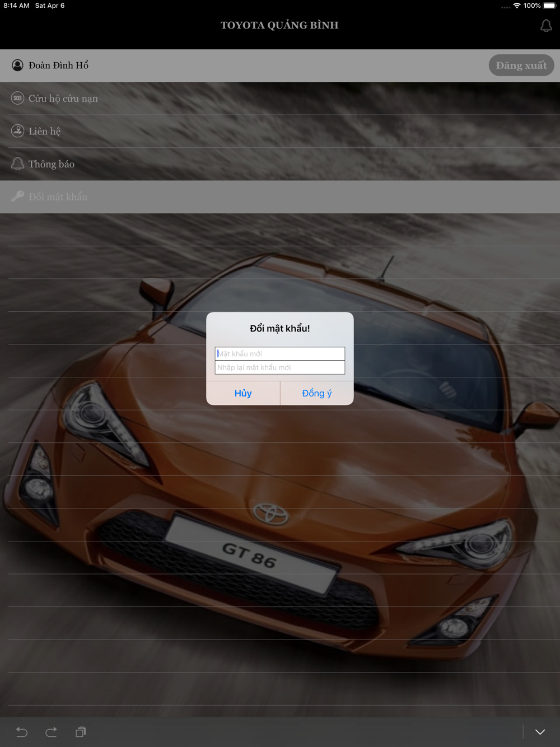Image resolution: width=560 pixels, height=747 pixels.
Task: Tap the user name Đoàn Đình Hổ
Action: click(59, 66)
